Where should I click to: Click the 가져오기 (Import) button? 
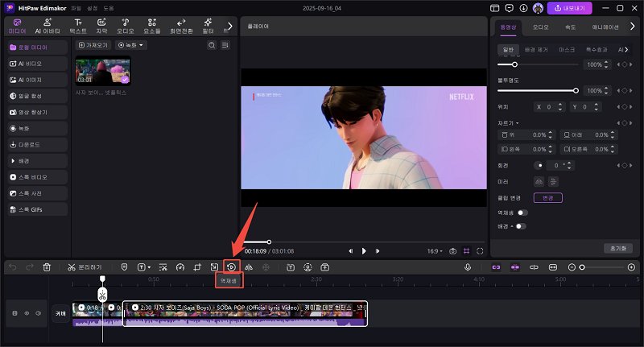(x=93, y=45)
